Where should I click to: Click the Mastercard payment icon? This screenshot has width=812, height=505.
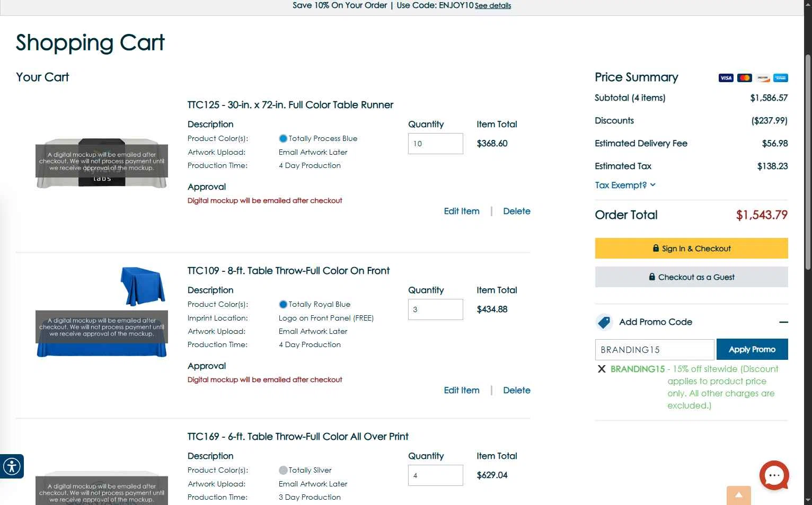744,78
